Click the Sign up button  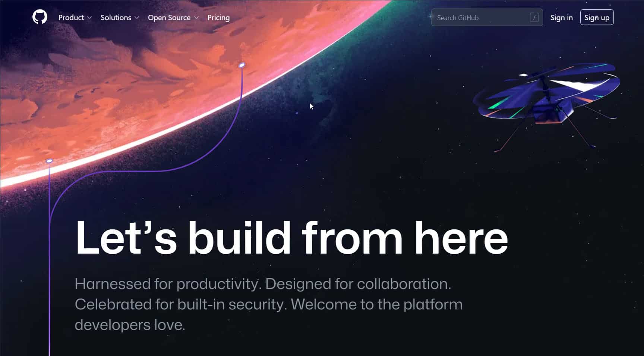(597, 18)
